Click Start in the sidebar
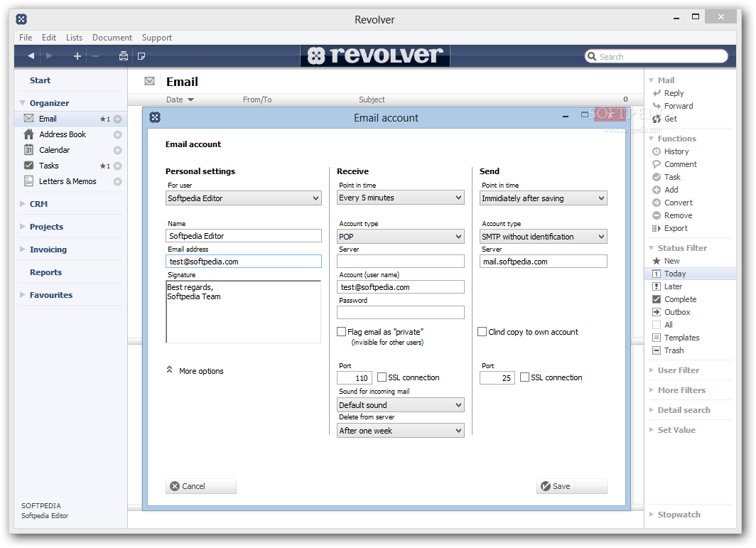The image size is (756, 548). tap(40, 80)
